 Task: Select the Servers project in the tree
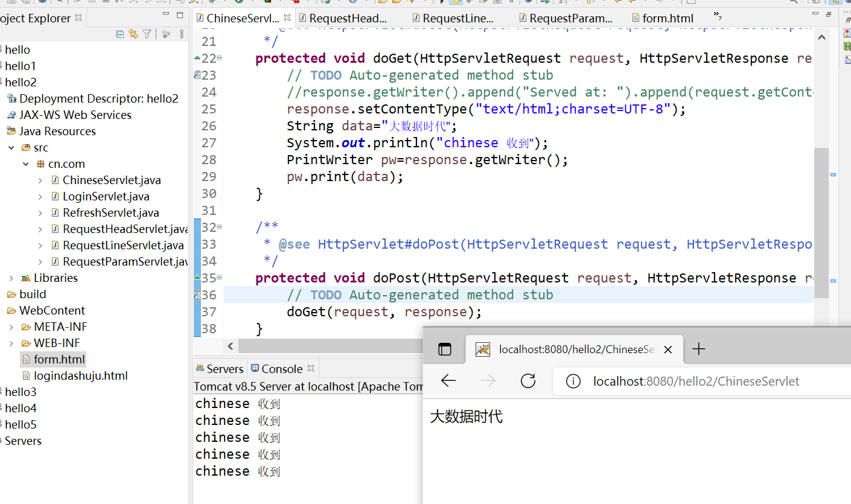(x=23, y=441)
